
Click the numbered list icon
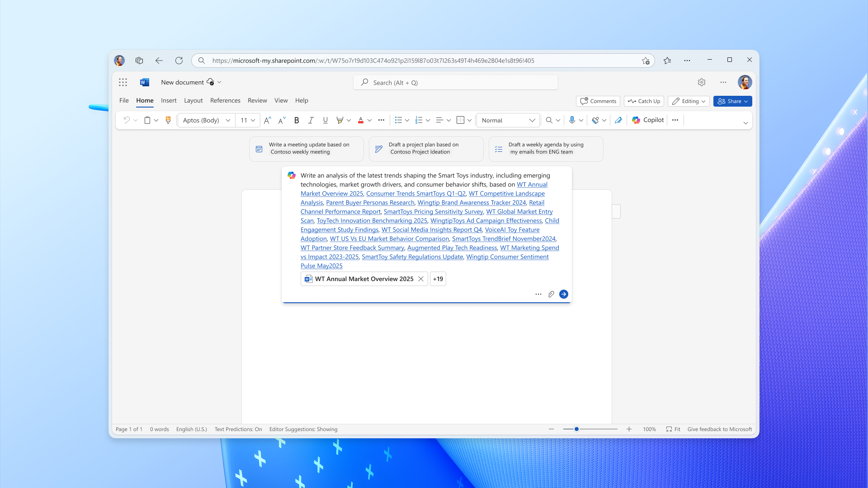419,120
